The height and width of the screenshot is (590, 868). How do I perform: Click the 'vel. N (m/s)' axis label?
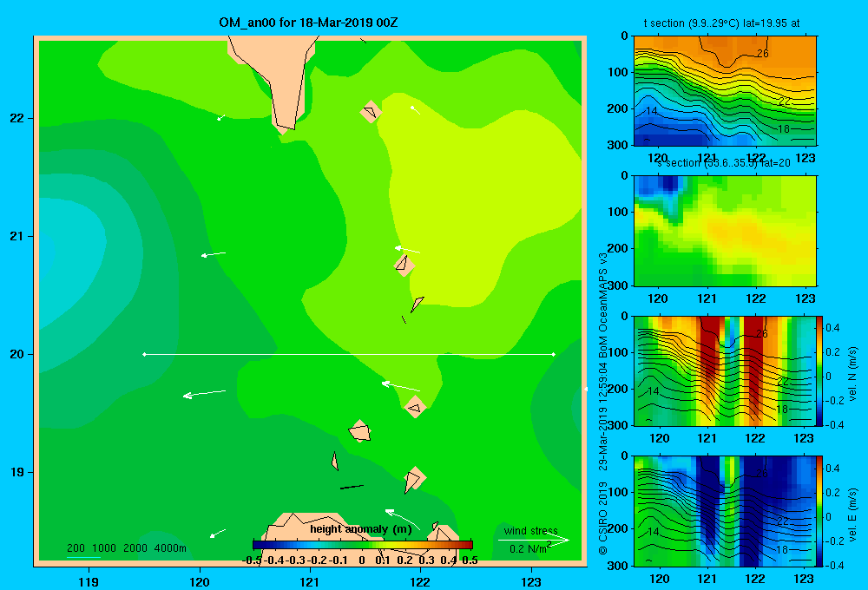pos(852,374)
